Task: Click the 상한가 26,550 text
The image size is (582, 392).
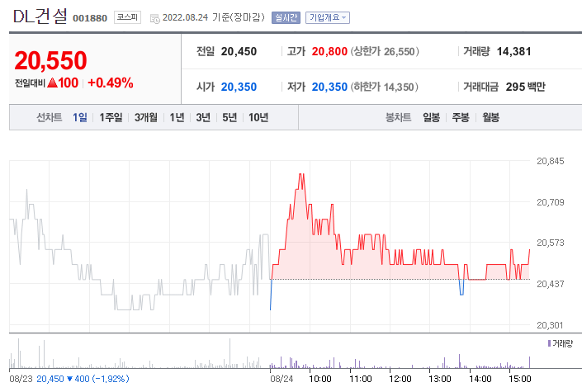Action: point(385,51)
